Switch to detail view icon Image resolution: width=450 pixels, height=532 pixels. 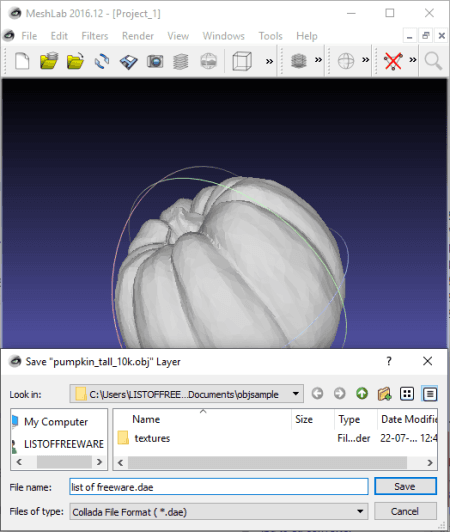tap(429, 394)
